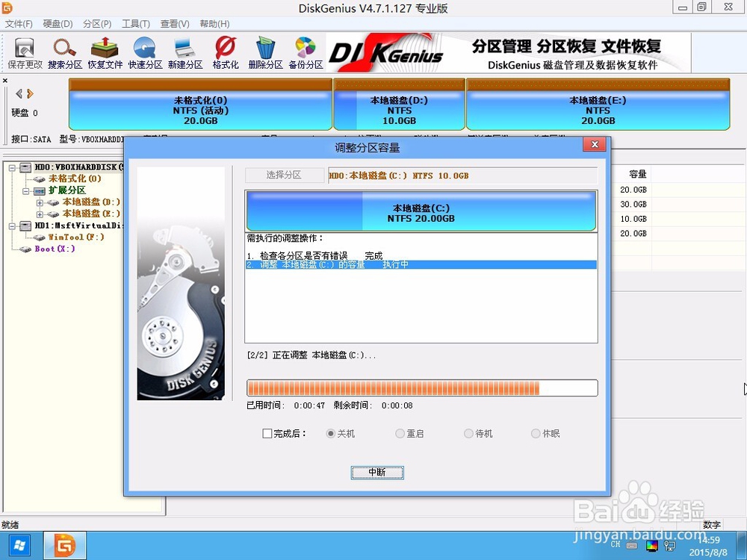Open the 文件(F) menu
Viewport: 747px width, 560px height.
[x=19, y=24]
